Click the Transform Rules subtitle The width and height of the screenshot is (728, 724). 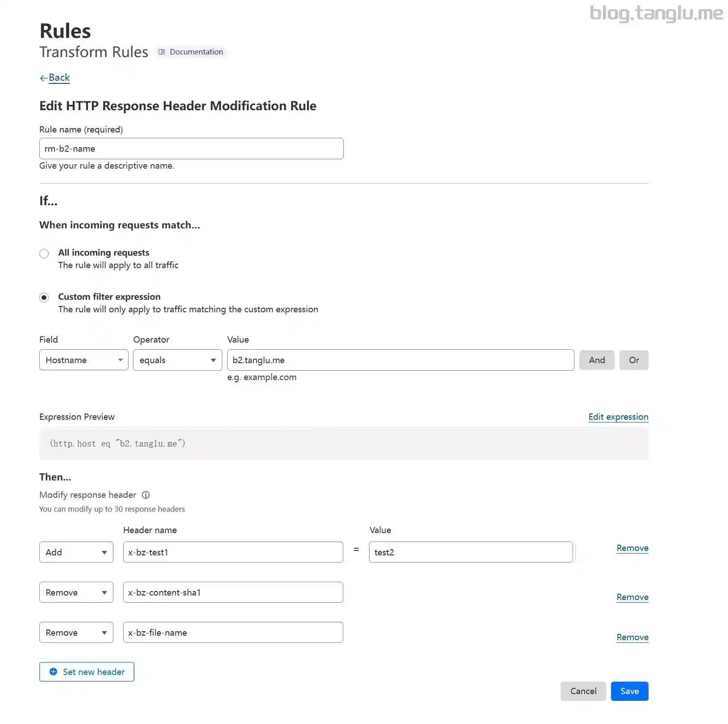(94, 52)
